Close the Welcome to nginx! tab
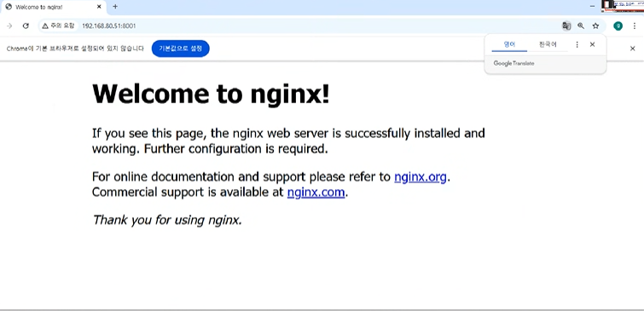This screenshot has height=311, width=644. pos(99,7)
